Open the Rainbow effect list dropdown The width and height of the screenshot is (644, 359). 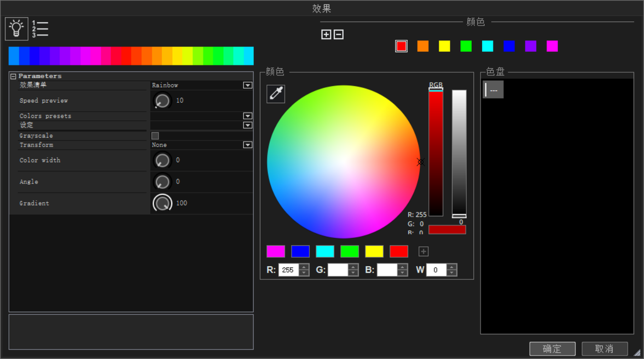point(247,85)
